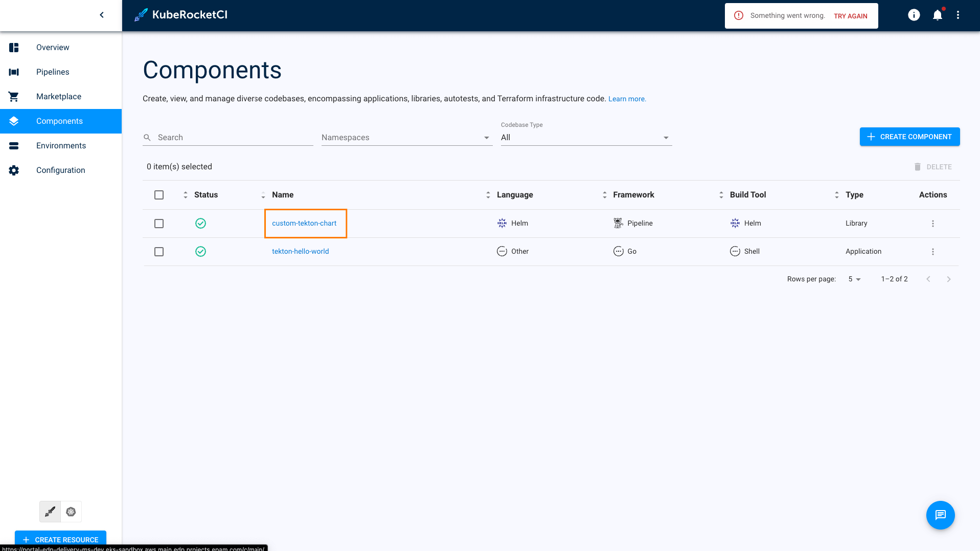
Task: Open the info icon in the header
Action: tap(914, 15)
